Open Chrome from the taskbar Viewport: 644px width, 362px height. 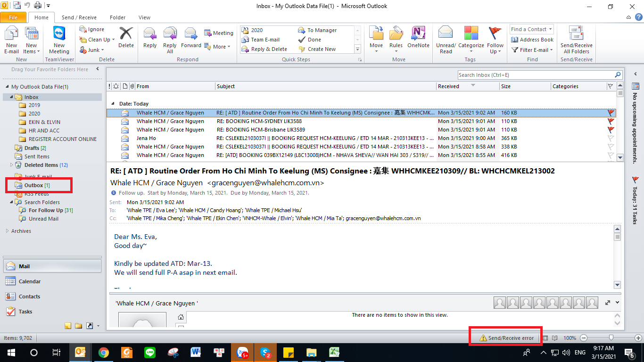click(x=104, y=352)
